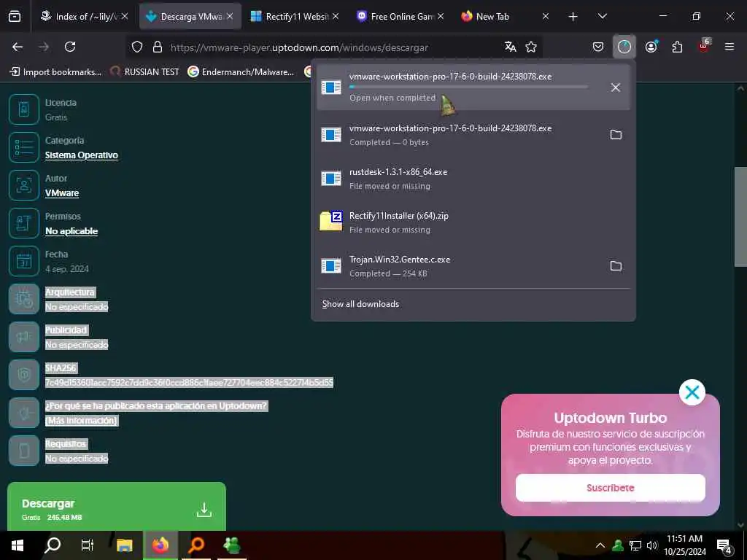Switch to New Tab tab
The height and width of the screenshot is (560, 747).
(505, 16)
